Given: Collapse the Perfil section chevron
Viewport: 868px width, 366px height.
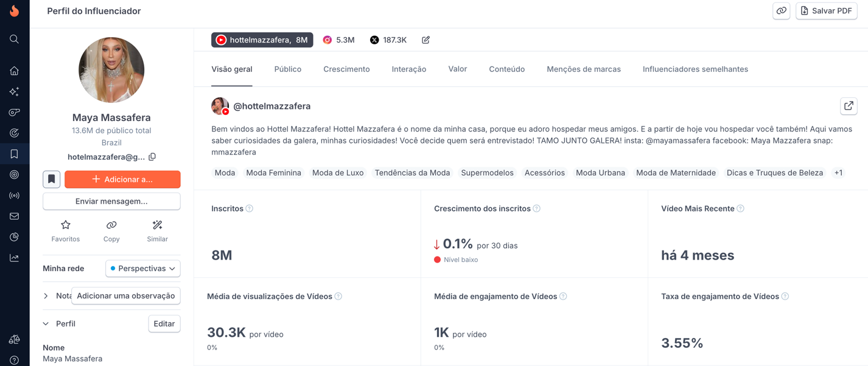Looking at the screenshot, I should 46,324.
